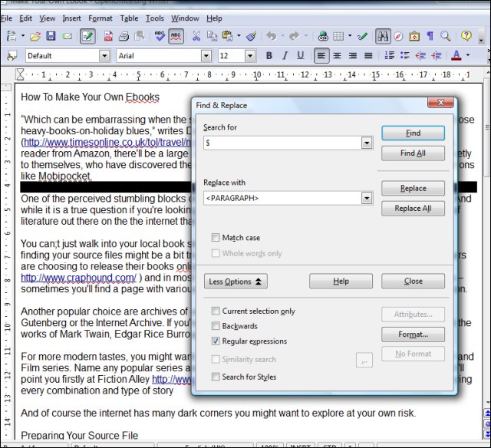Cut selection with the scissors icon

coord(196,36)
